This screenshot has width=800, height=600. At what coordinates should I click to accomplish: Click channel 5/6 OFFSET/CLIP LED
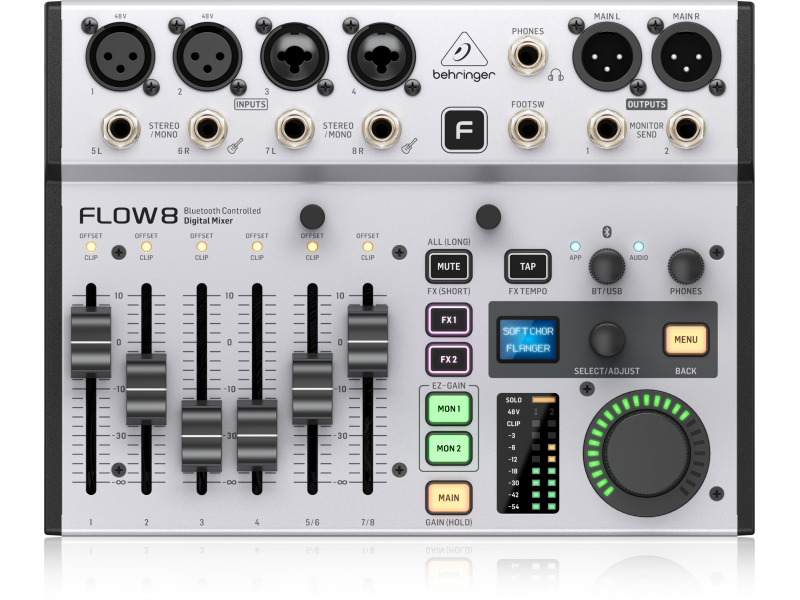pyautogui.click(x=312, y=247)
